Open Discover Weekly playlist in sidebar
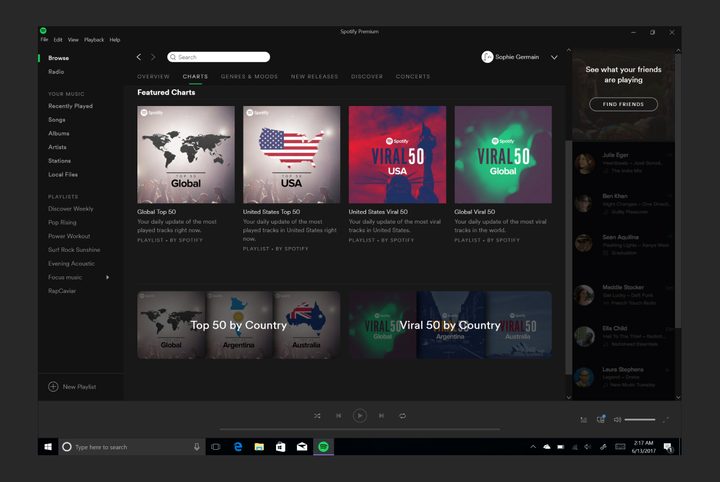 71,209
